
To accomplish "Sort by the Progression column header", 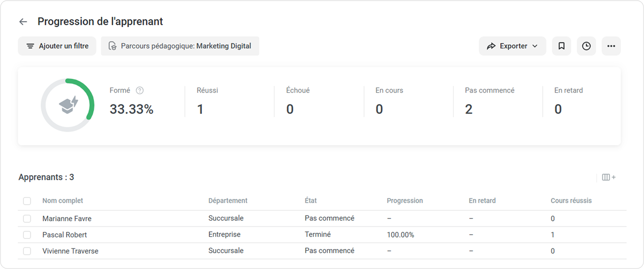I will (x=405, y=201).
